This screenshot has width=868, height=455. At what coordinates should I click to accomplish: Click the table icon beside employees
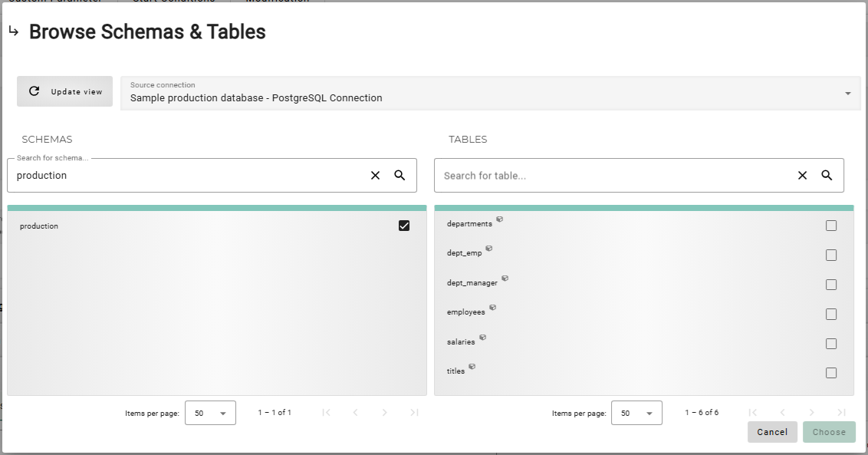point(492,307)
